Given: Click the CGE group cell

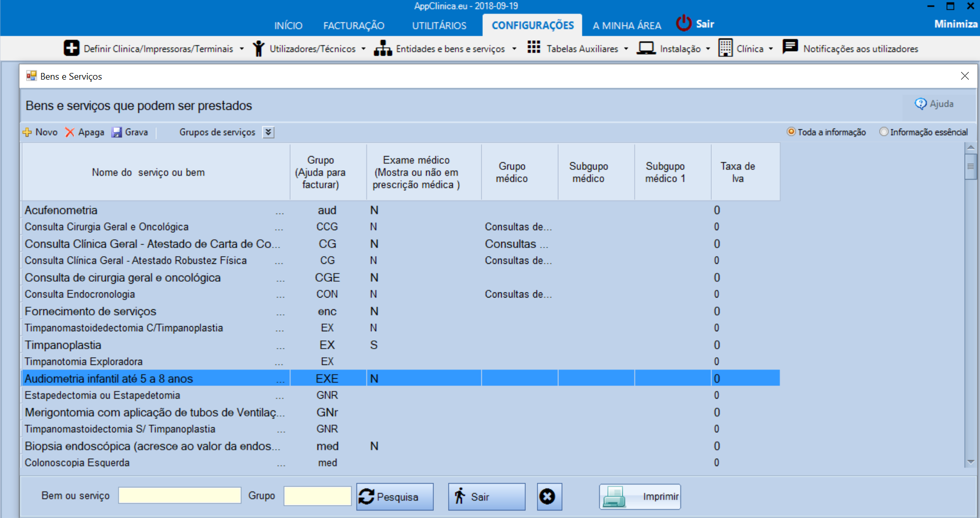Looking at the screenshot, I should point(327,278).
